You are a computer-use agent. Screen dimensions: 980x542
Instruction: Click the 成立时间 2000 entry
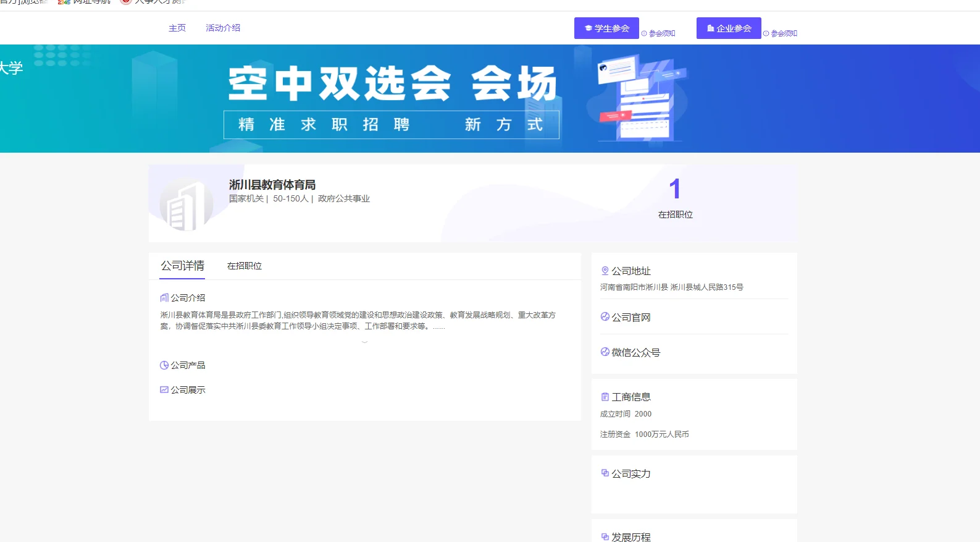point(626,414)
